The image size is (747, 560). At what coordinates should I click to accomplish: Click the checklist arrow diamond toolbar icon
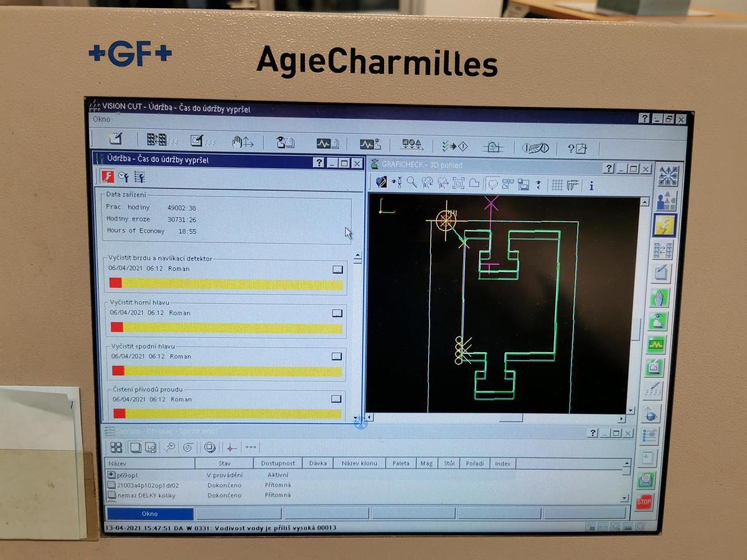click(x=454, y=147)
